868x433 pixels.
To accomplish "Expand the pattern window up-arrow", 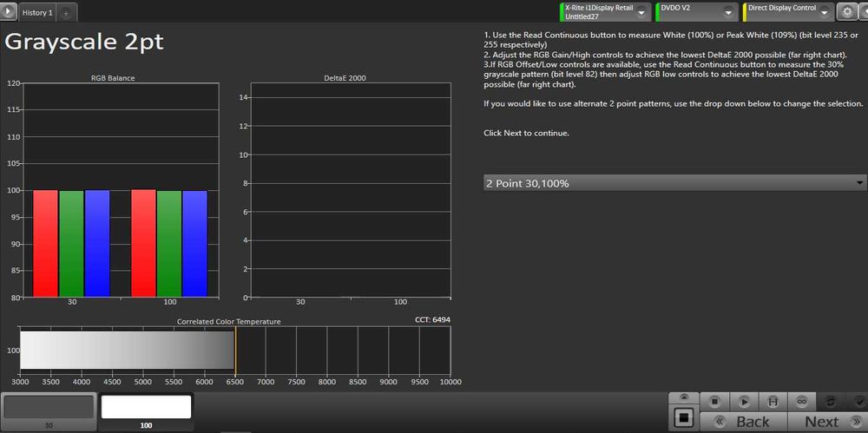I will click(x=684, y=397).
